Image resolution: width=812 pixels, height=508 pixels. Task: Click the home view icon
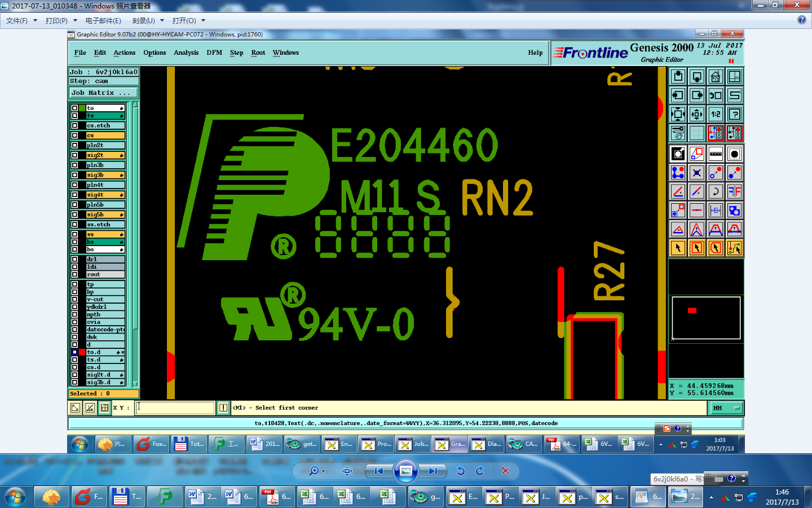[716, 76]
